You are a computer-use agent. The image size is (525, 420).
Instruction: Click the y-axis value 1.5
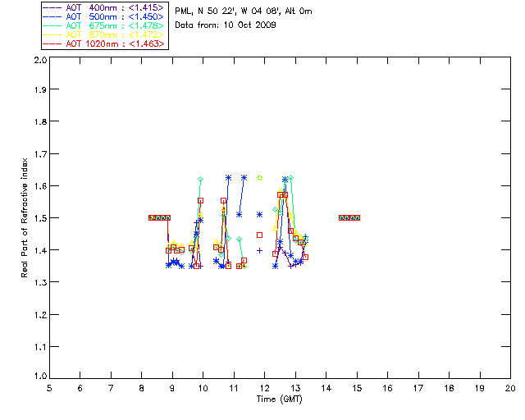pos(40,218)
